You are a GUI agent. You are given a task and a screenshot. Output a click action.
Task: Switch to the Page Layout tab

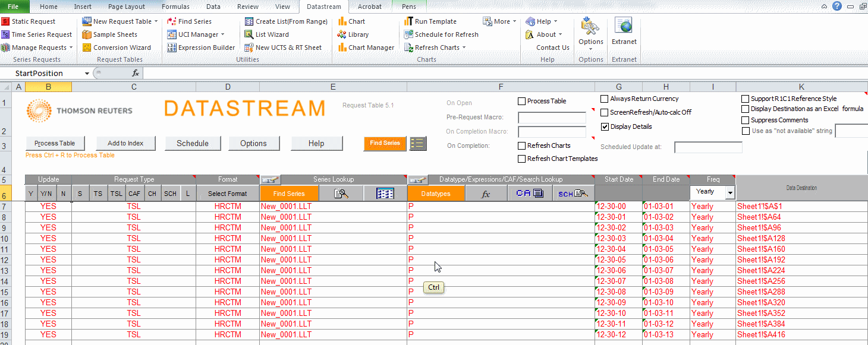127,7
